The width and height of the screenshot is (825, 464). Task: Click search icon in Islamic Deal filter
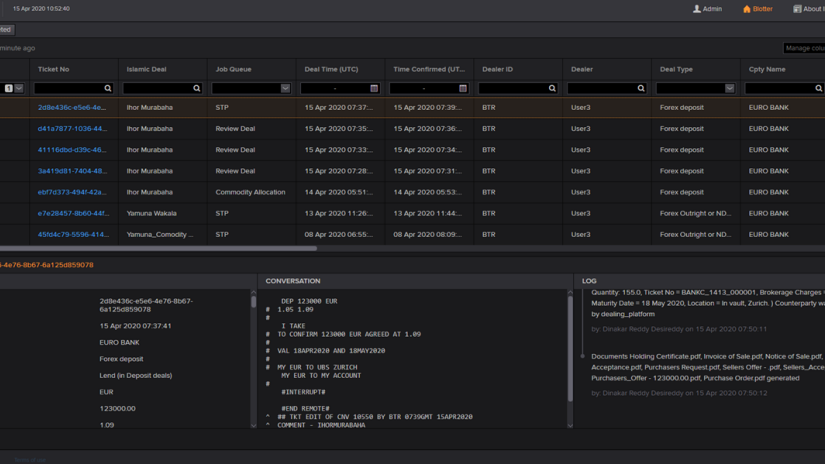pyautogui.click(x=197, y=88)
